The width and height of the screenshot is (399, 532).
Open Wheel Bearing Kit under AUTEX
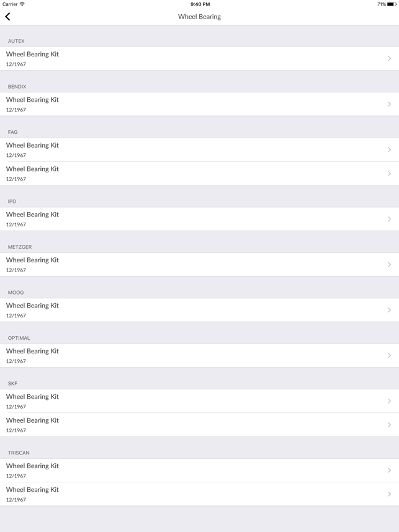point(32,55)
